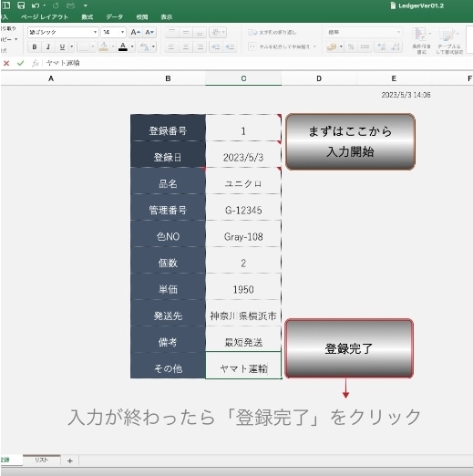Image resolution: width=473 pixels, height=476 pixels.
Task: Click the fx insert function icon
Action: click(x=36, y=63)
